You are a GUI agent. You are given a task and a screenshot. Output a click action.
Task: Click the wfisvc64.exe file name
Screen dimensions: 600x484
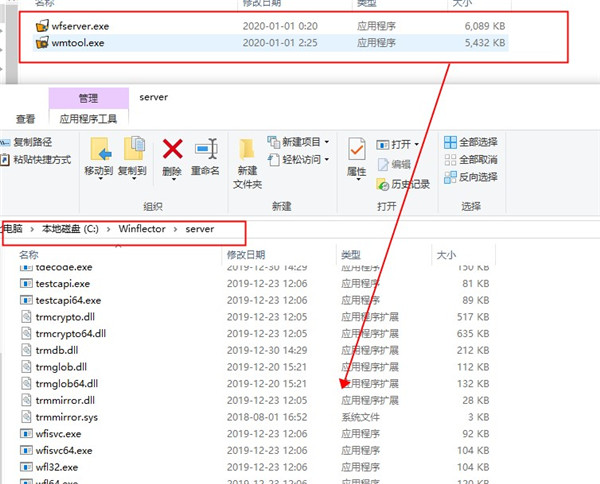(64, 450)
